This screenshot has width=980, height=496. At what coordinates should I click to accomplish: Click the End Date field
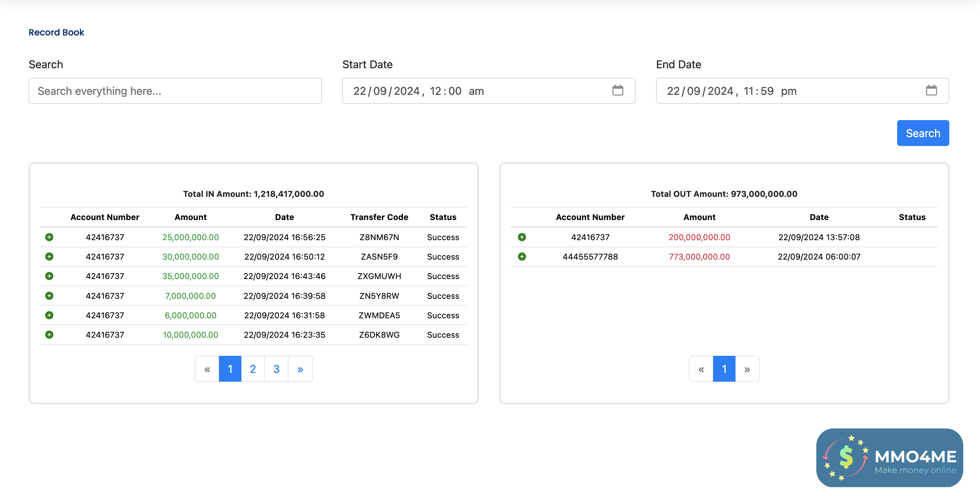coord(802,91)
